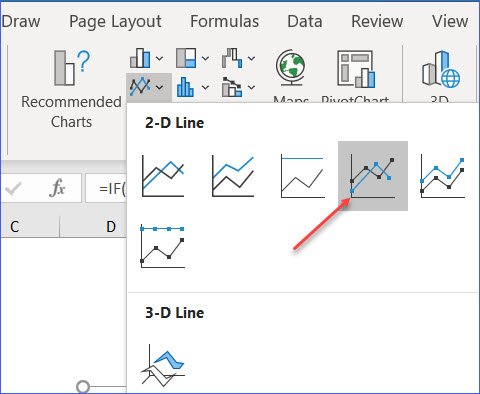Screen dimensions: 480x394
Task: Click the Maps globe icon
Action: click(x=290, y=68)
